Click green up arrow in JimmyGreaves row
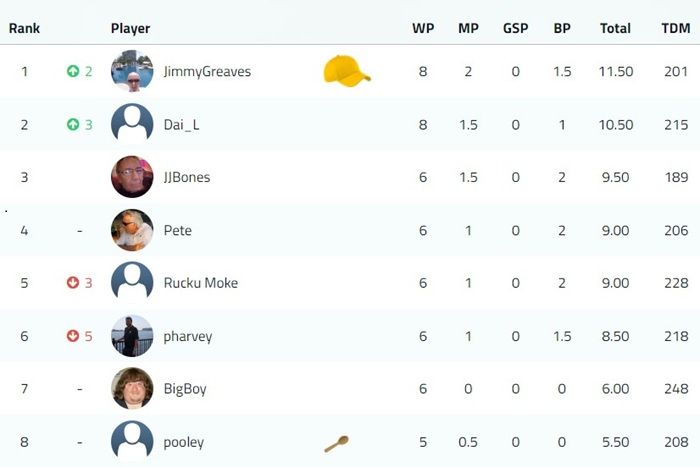Screen dimensions: 700x467 coord(73,71)
